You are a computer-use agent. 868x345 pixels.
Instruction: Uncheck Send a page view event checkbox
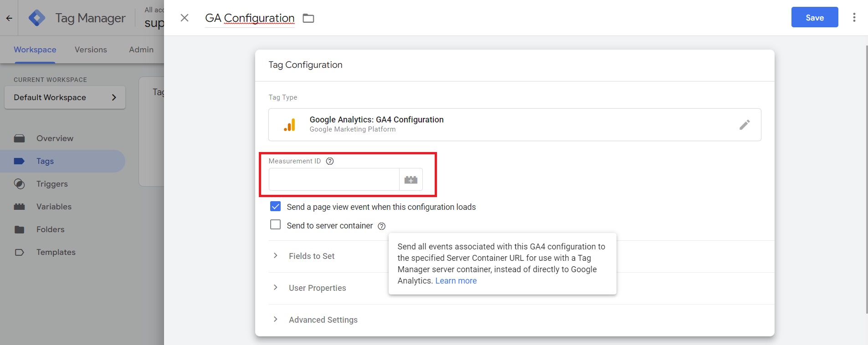[x=276, y=207]
